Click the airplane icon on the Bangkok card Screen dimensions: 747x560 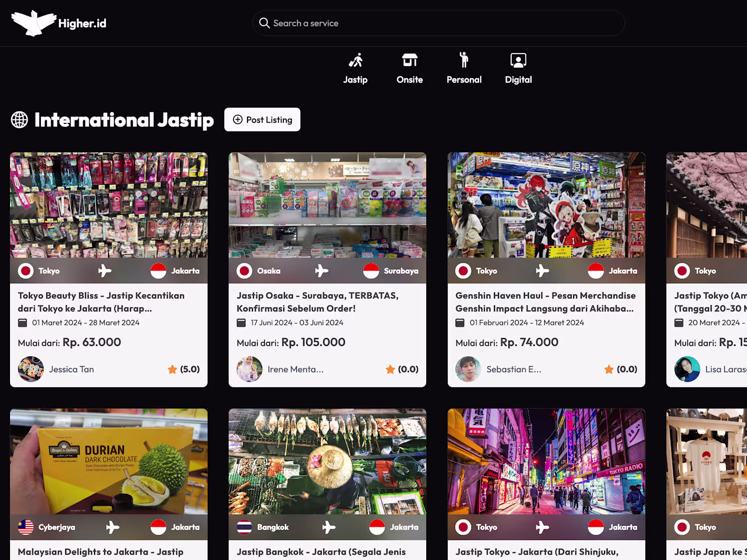pyautogui.click(x=329, y=527)
